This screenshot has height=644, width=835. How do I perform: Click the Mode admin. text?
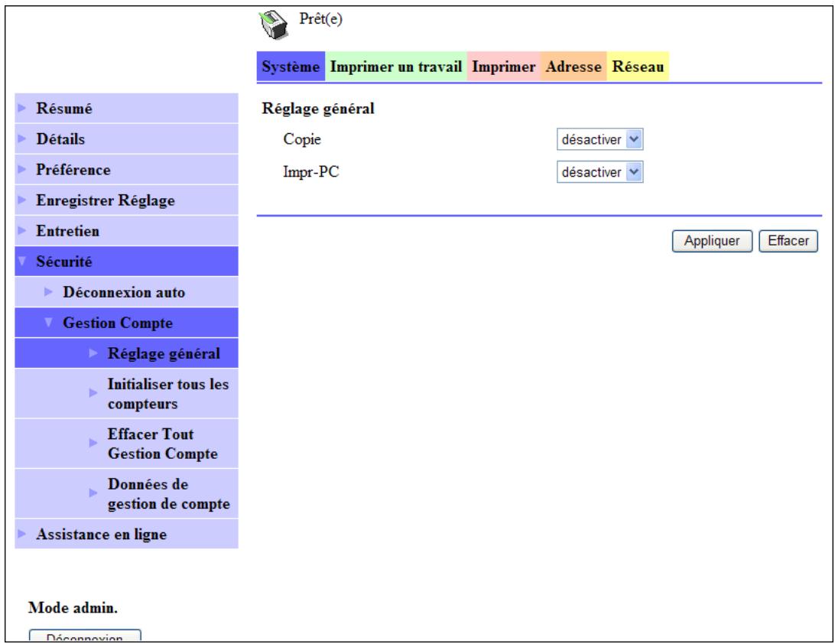click(x=73, y=607)
